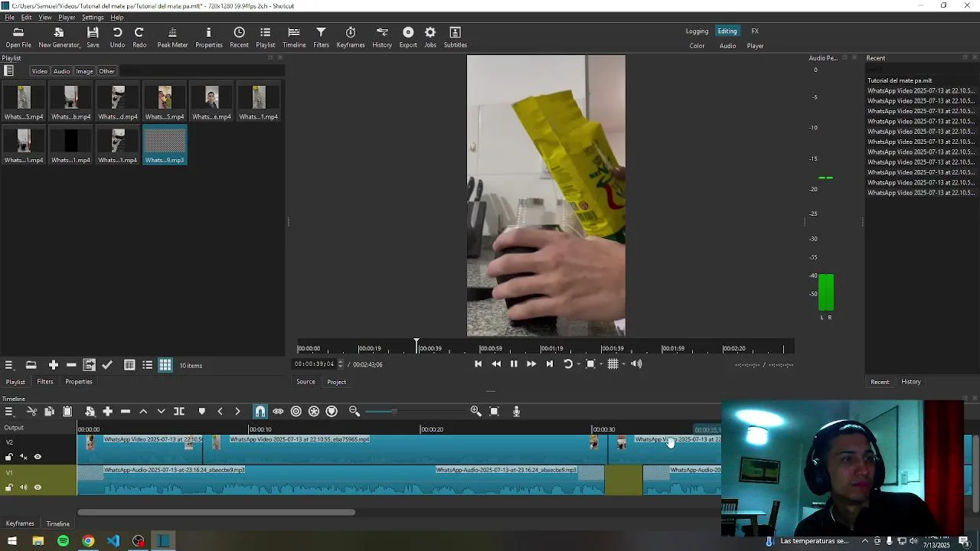
Task: Zoom out the timeline
Action: 354,412
